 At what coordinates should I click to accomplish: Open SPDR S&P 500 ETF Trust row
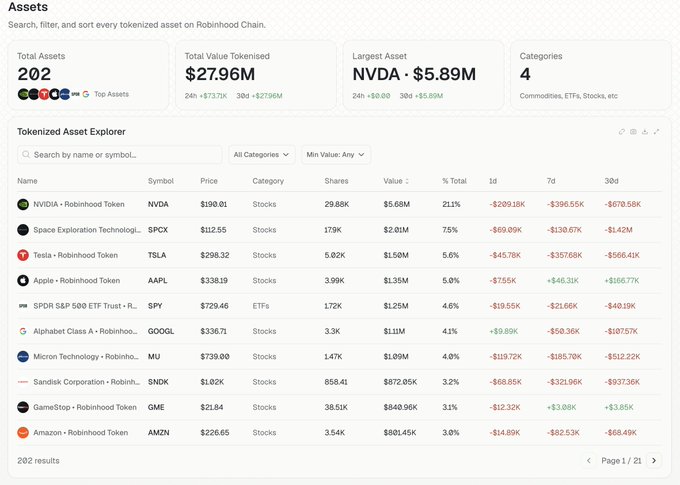pyautogui.click(x=340, y=306)
